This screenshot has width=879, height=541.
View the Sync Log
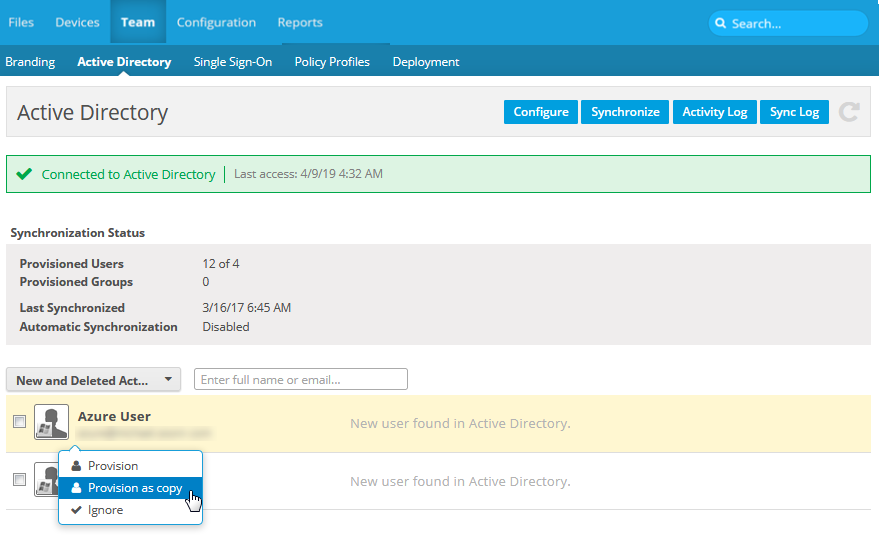pyautogui.click(x=794, y=112)
